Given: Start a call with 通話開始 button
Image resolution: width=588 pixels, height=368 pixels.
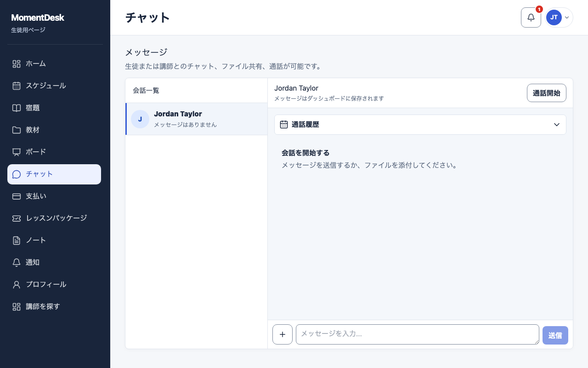Looking at the screenshot, I should click(547, 93).
